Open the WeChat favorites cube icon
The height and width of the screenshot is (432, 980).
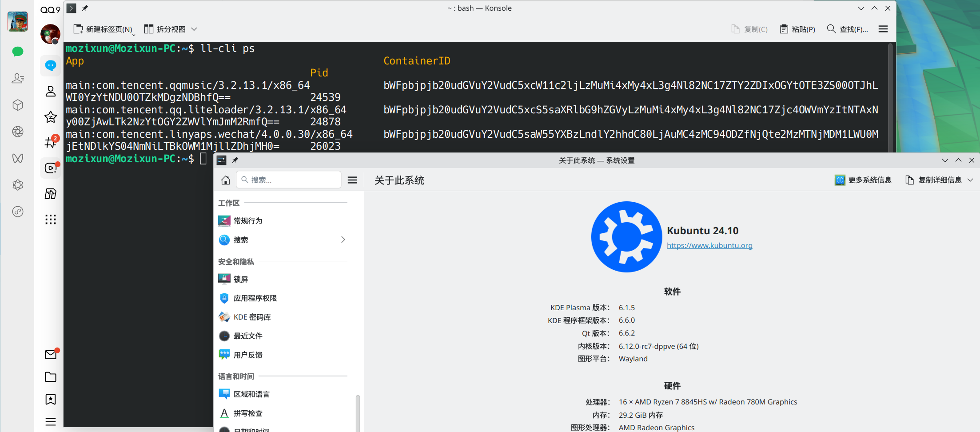[18, 105]
